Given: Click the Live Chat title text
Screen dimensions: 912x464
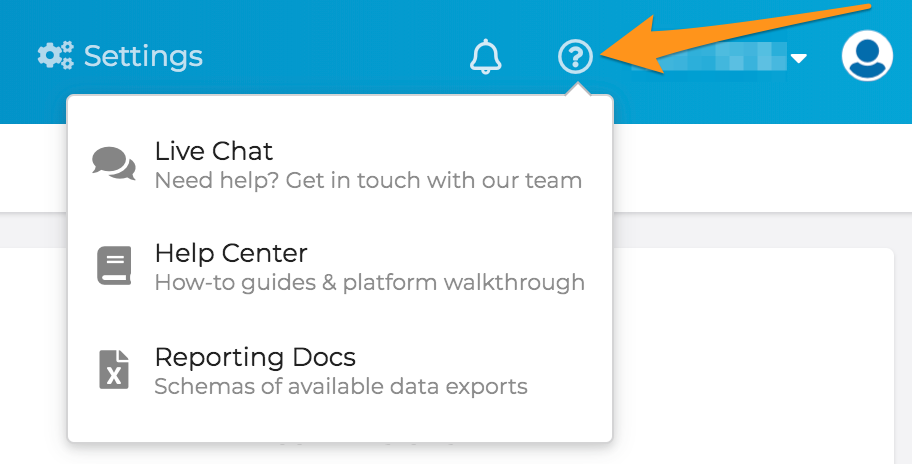Looking at the screenshot, I should [x=213, y=151].
